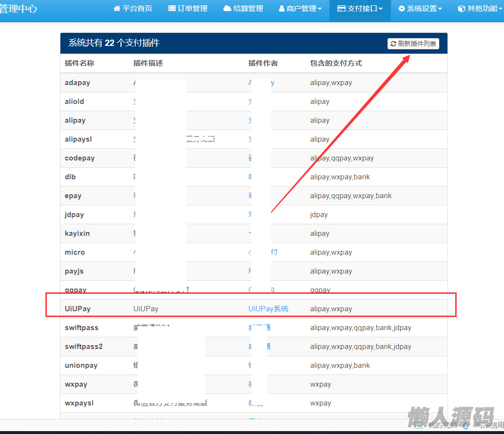Select the UiUPay plugin name cell
This screenshot has height=434, width=504.
[x=78, y=309]
